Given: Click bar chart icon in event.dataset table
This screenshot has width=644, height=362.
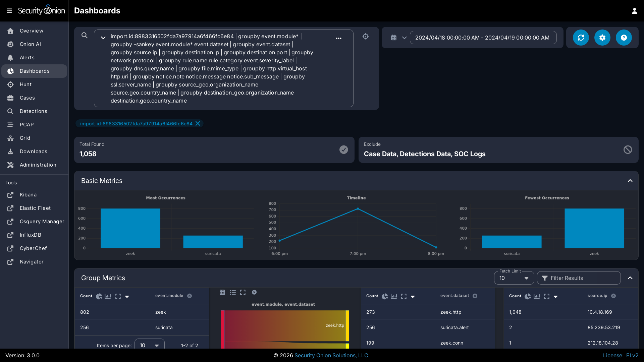Looking at the screenshot, I should tap(394, 296).
